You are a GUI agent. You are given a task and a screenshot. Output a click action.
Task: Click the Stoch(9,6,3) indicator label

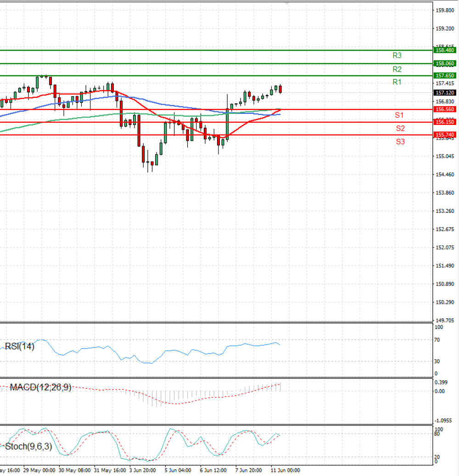tap(28, 447)
